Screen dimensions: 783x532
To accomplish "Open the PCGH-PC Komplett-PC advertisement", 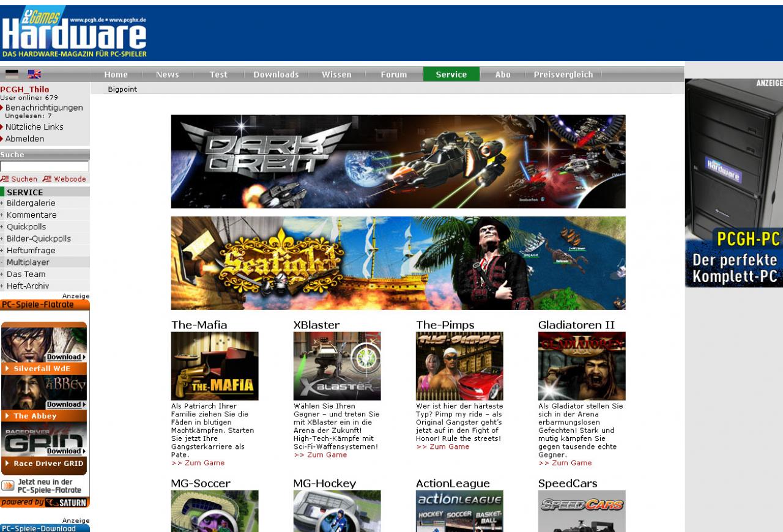I will (734, 183).
